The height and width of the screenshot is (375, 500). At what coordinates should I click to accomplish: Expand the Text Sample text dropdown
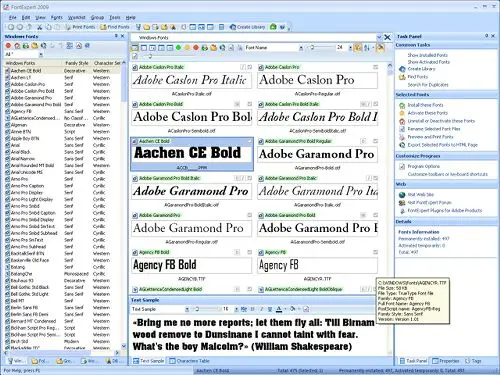[187, 309]
